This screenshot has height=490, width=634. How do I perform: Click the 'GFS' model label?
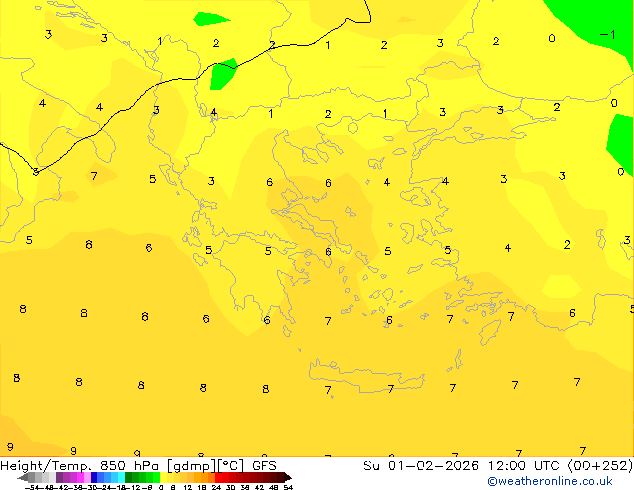[264, 466]
